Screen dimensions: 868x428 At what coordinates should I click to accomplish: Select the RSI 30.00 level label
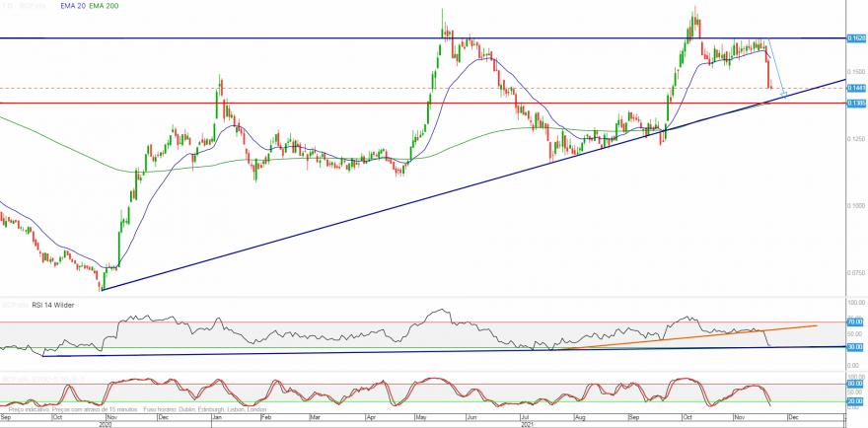(x=856, y=346)
